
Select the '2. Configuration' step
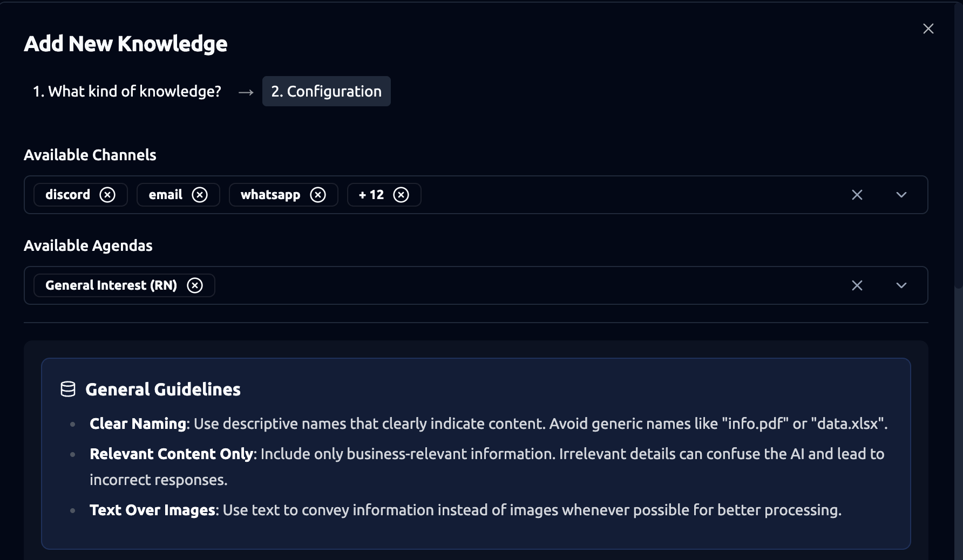pos(326,91)
